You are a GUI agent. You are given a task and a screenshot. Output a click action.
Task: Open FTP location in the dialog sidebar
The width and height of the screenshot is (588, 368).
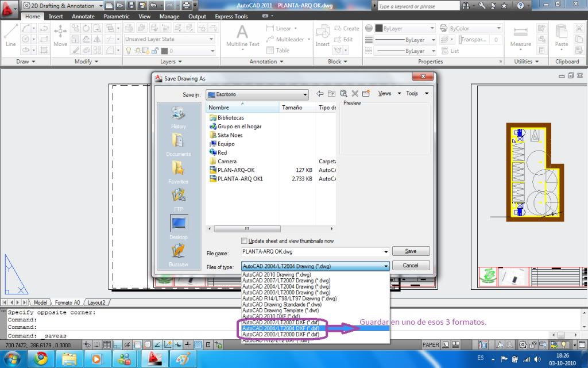click(178, 200)
